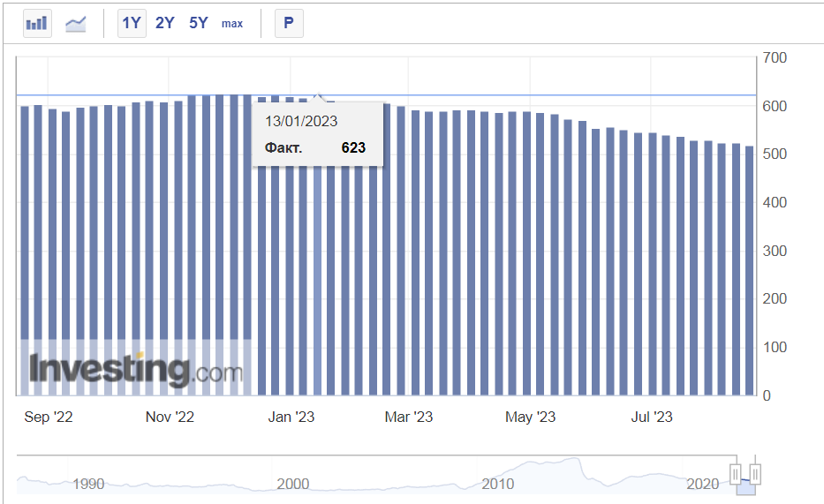Select the 1Y time range
This screenshot has height=504, width=824.
point(132,23)
